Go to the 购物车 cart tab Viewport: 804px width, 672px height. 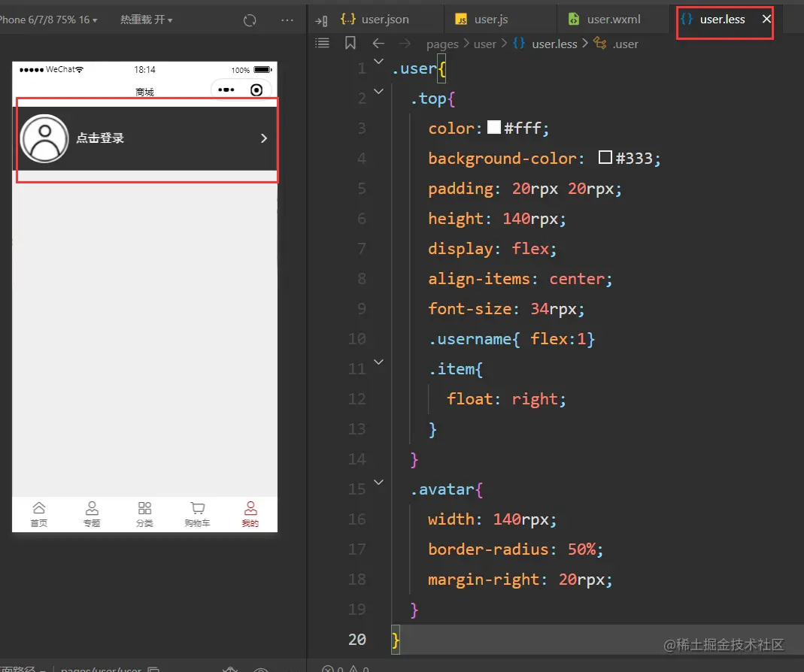pos(197,515)
